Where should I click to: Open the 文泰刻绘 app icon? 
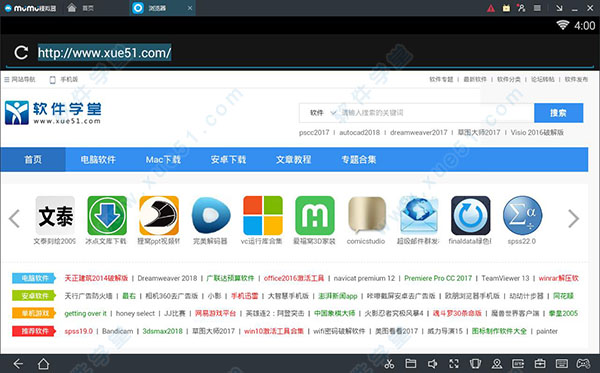click(x=55, y=215)
